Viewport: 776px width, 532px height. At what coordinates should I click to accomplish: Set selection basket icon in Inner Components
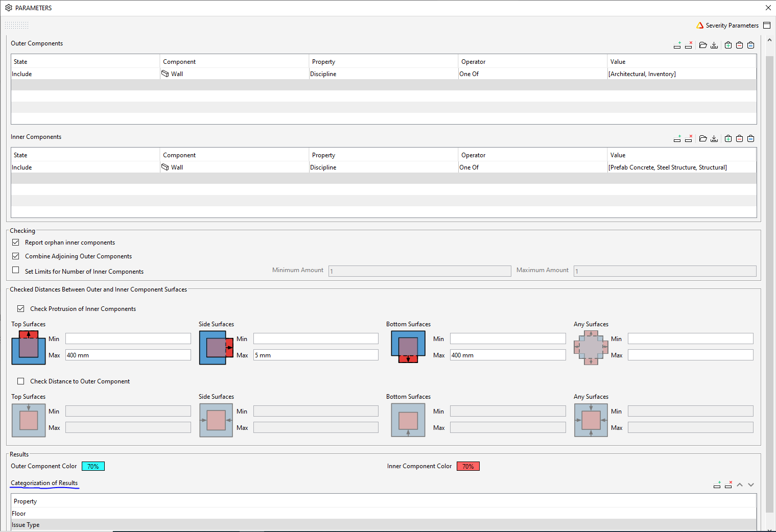click(x=750, y=139)
